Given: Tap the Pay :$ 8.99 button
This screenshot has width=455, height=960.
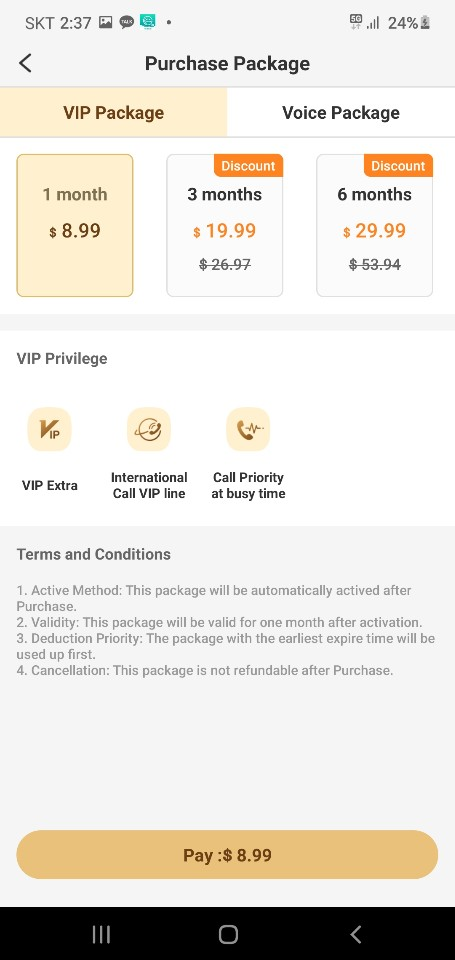Looking at the screenshot, I should click(227, 855).
